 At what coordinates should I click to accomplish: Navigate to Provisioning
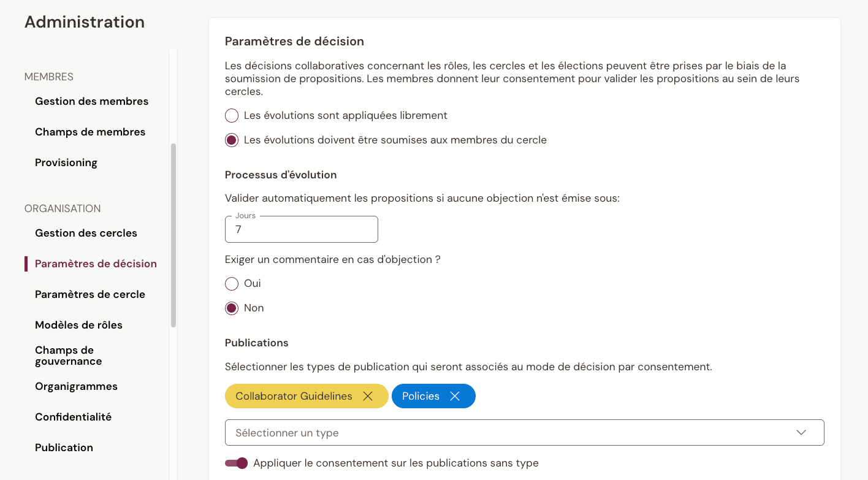(x=66, y=162)
